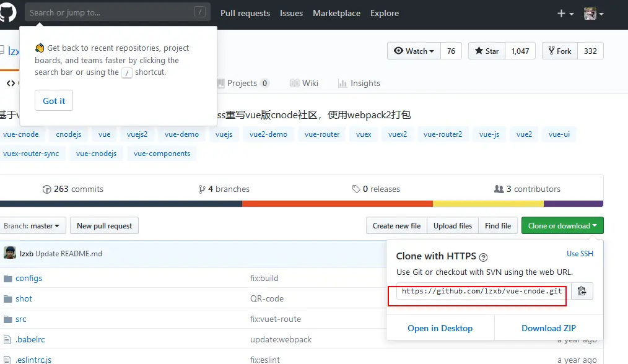Open Update README.md commit message

point(69,253)
